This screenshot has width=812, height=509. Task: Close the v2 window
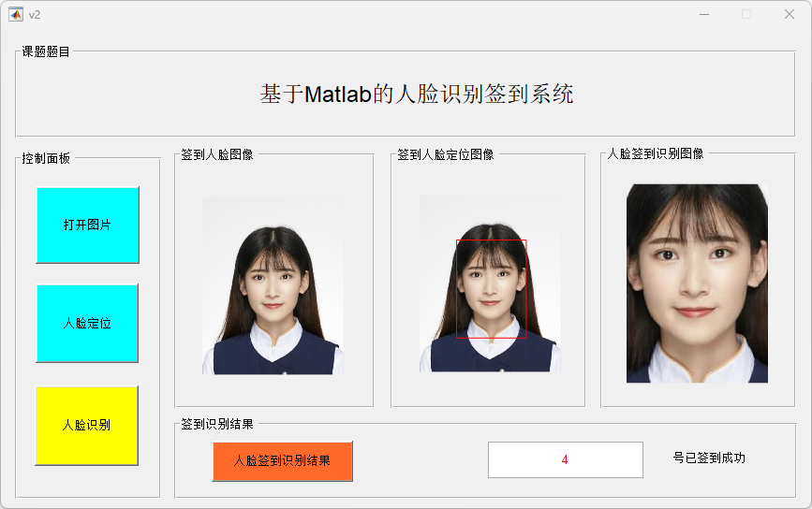pyautogui.click(x=790, y=14)
